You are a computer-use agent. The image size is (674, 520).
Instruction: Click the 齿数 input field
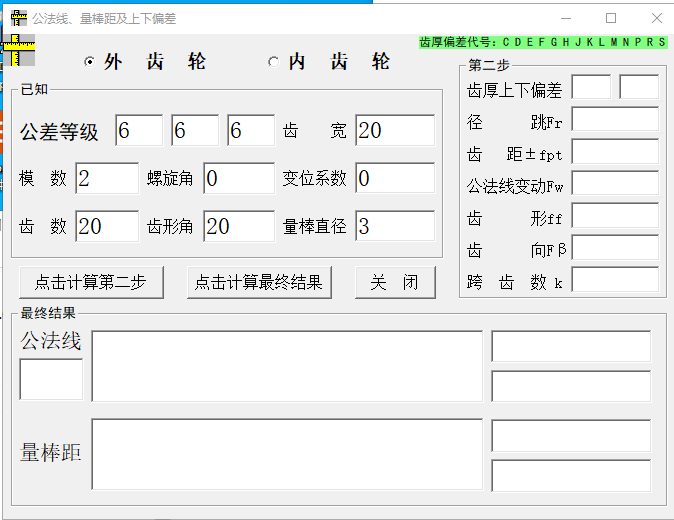107,226
